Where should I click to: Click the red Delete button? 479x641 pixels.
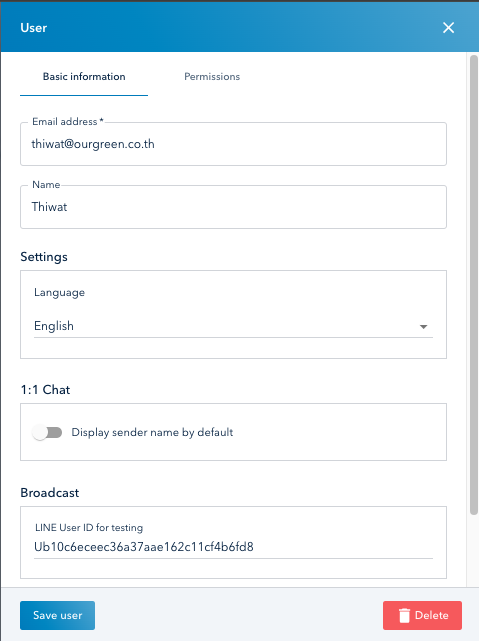click(422, 615)
